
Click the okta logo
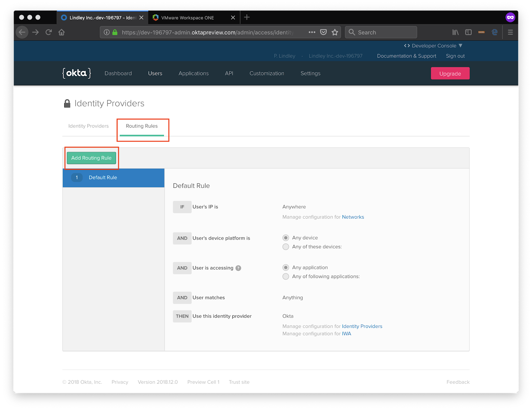[x=77, y=73]
